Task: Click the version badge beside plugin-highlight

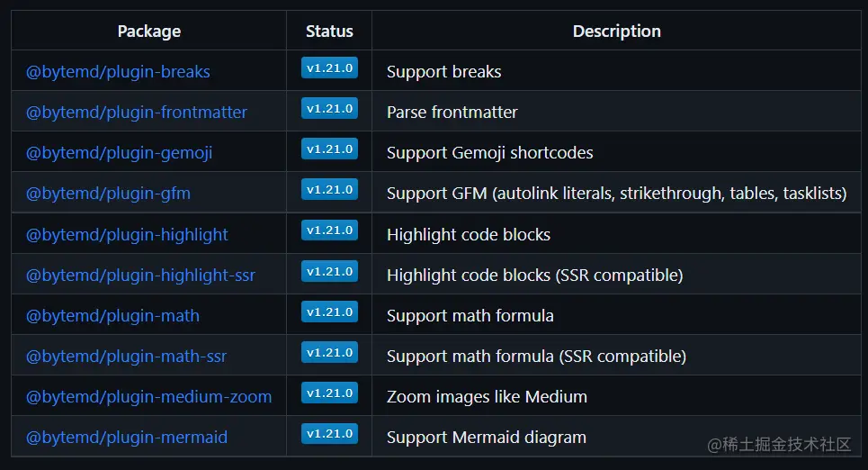Action: tap(329, 230)
